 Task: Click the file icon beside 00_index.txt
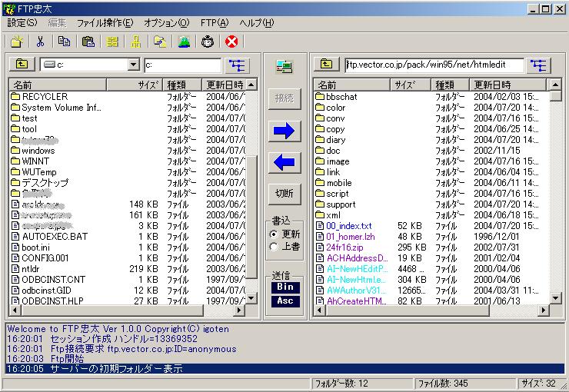(320, 226)
